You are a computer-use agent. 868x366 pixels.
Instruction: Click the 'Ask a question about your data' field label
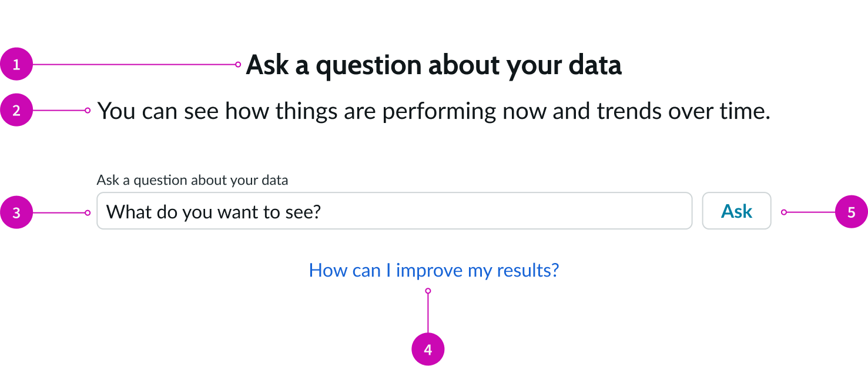point(193,180)
